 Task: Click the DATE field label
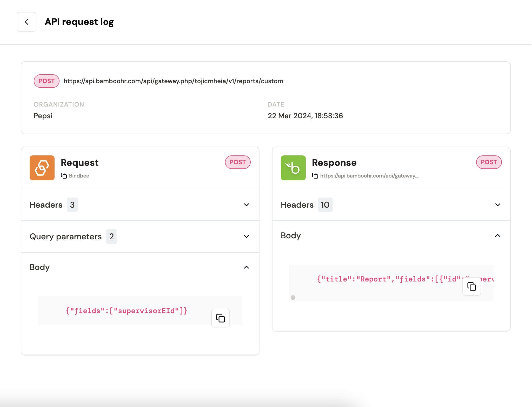click(276, 104)
